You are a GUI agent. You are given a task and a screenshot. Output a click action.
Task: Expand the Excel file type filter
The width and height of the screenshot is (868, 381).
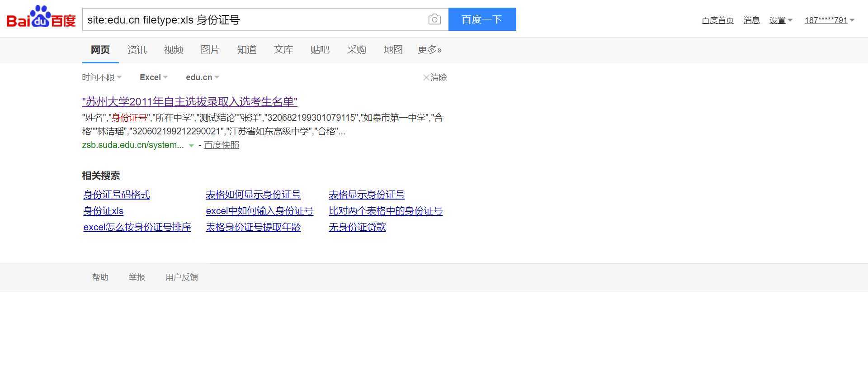(154, 77)
